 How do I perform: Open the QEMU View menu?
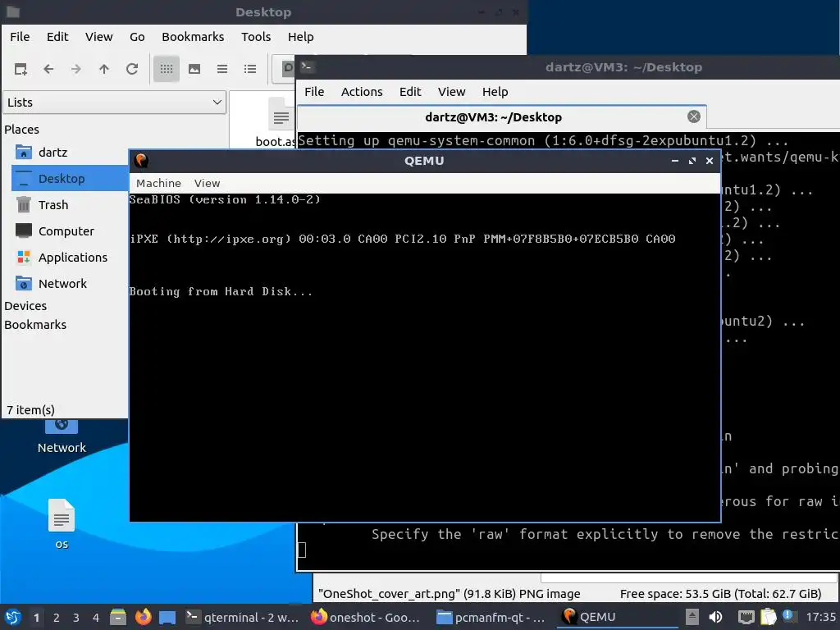(x=208, y=183)
